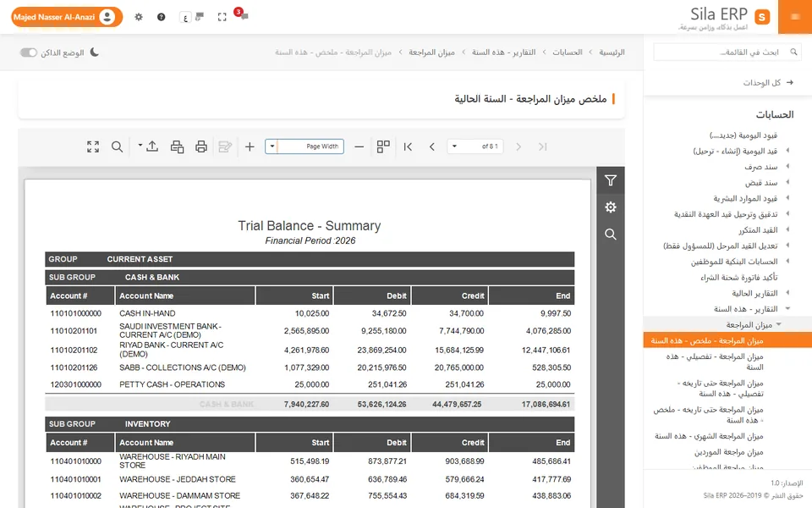Viewport: 812px width, 508px height.
Task: Print the whole report
Action: (x=201, y=146)
